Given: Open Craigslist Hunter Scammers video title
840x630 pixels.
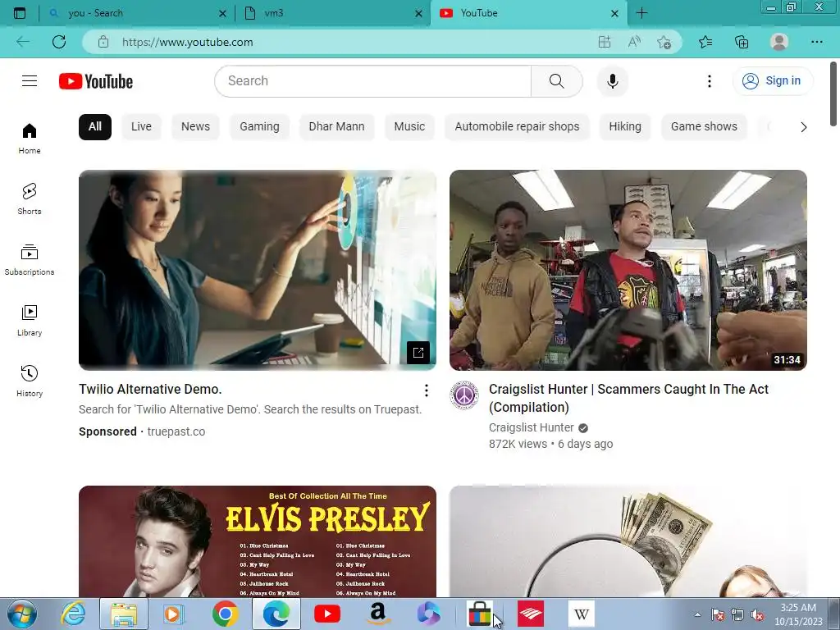Looking at the screenshot, I should point(628,398).
